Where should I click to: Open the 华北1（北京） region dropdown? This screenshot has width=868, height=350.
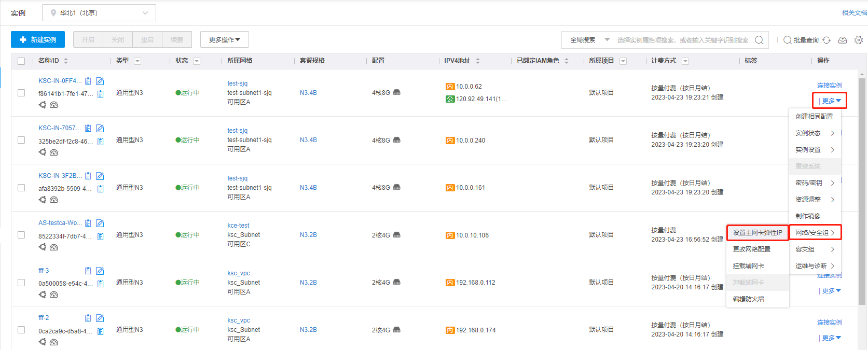pos(99,13)
